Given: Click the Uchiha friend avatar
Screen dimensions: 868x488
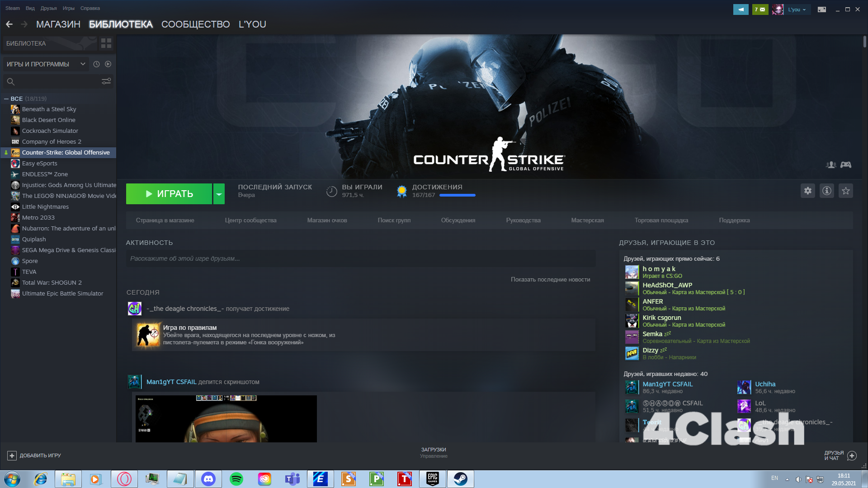Looking at the screenshot, I should [x=744, y=387].
